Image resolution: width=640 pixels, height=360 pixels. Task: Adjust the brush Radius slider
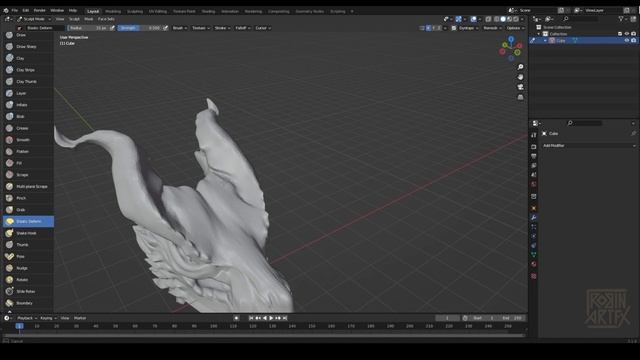[88, 28]
